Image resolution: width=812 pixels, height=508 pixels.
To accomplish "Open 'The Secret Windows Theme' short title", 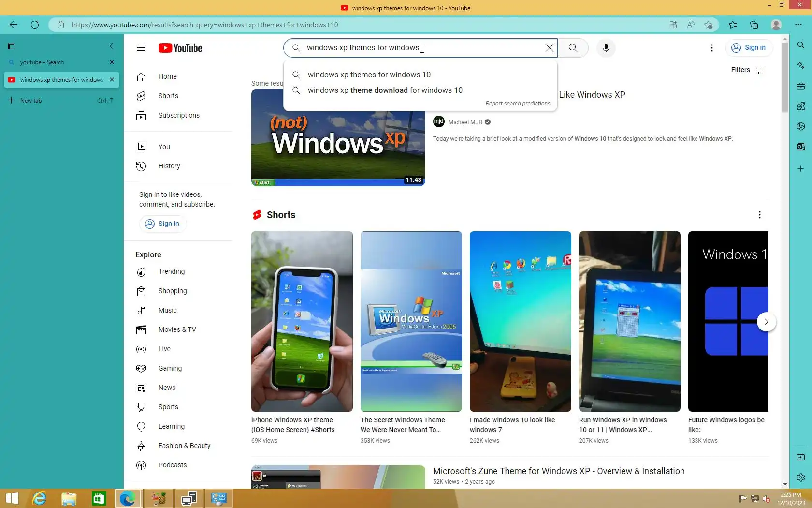I will click(403, 425).
